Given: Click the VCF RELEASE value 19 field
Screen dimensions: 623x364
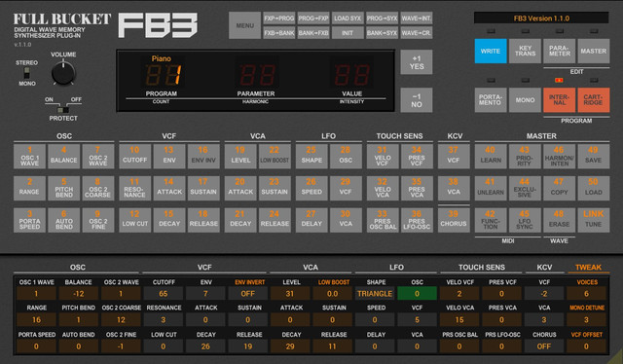Looking at the screenshot, I should 248,346.
